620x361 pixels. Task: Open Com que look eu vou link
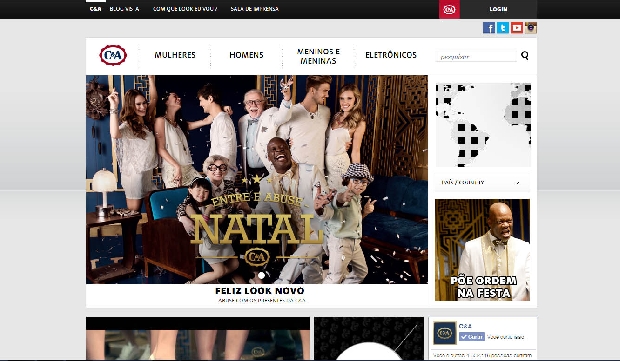185,9
